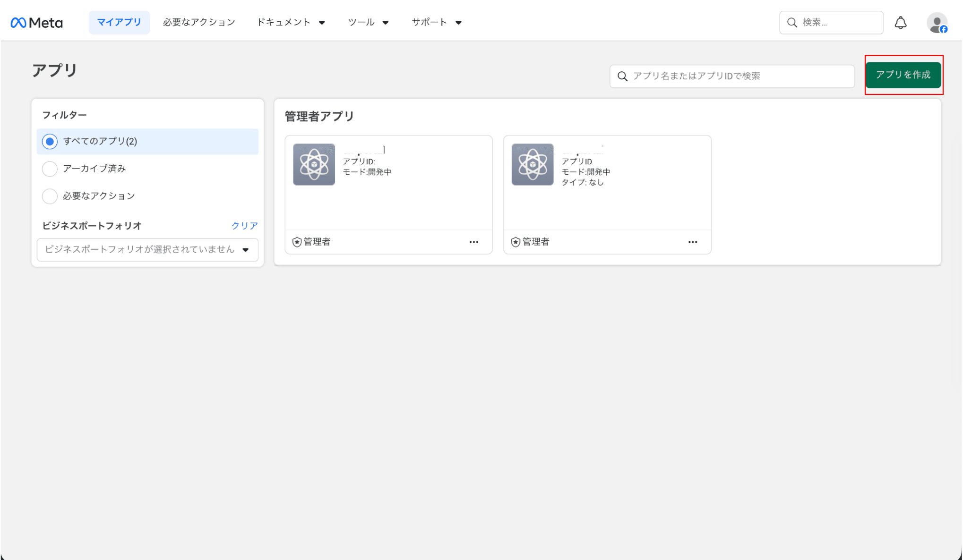Click the second app's atom icon
963x560 pixels.
533,164
